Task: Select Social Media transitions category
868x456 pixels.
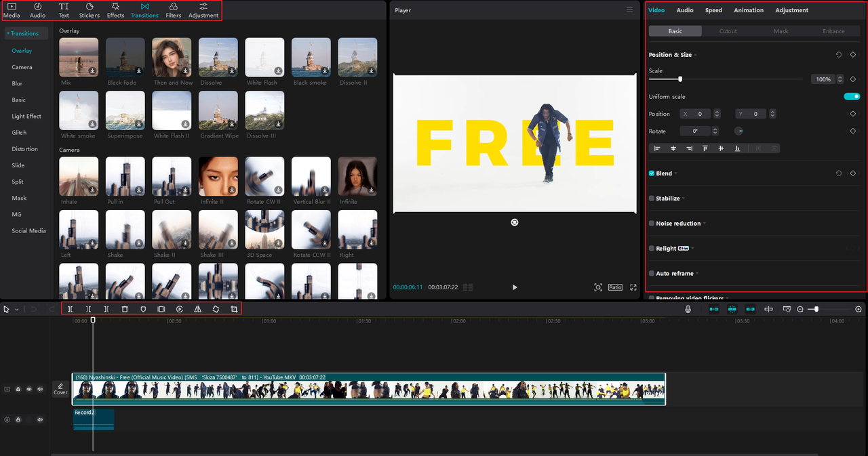Action: pos(28,231)
